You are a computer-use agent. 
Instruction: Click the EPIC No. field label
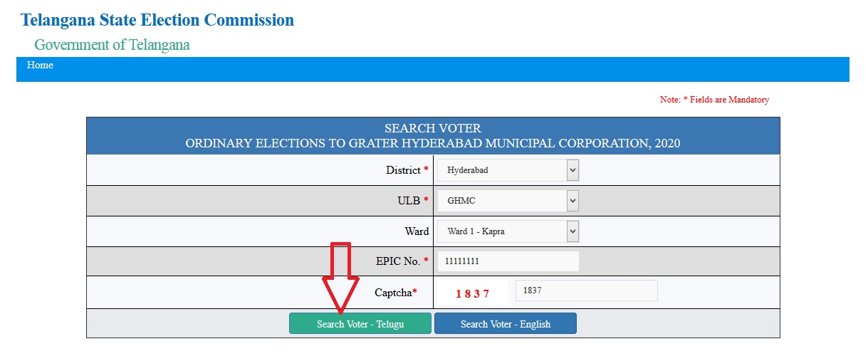(x=397, y=261)
